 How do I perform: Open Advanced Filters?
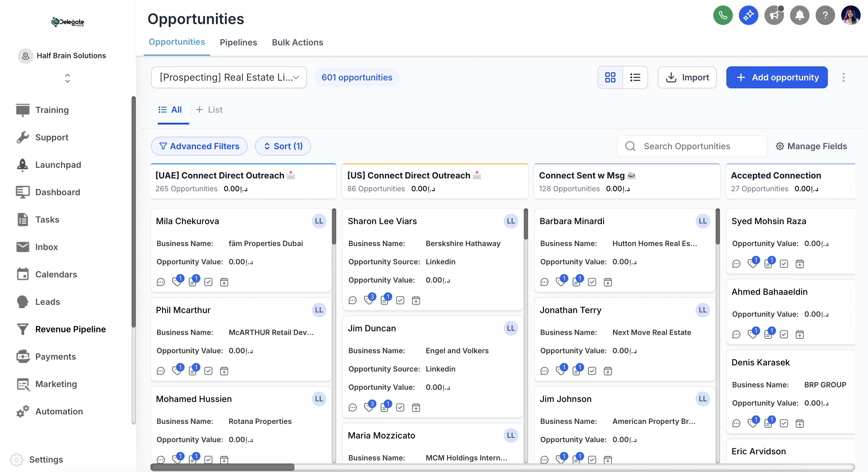pos(199,146)
